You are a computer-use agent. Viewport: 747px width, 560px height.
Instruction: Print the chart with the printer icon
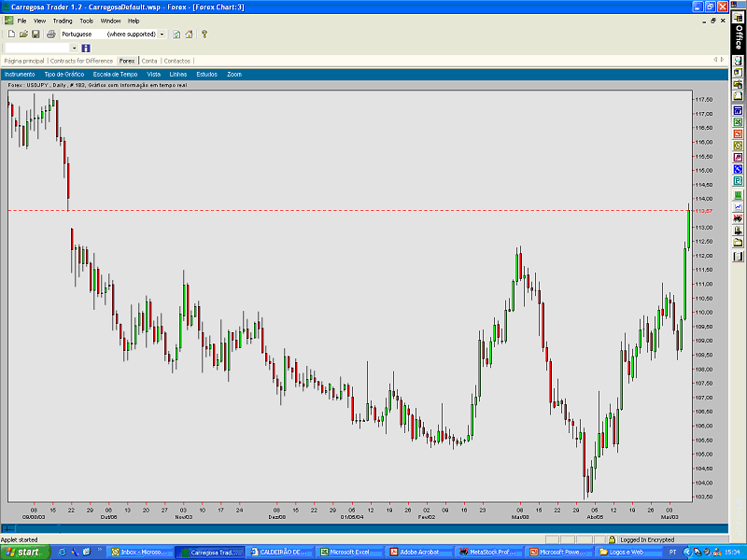point(51,35)
